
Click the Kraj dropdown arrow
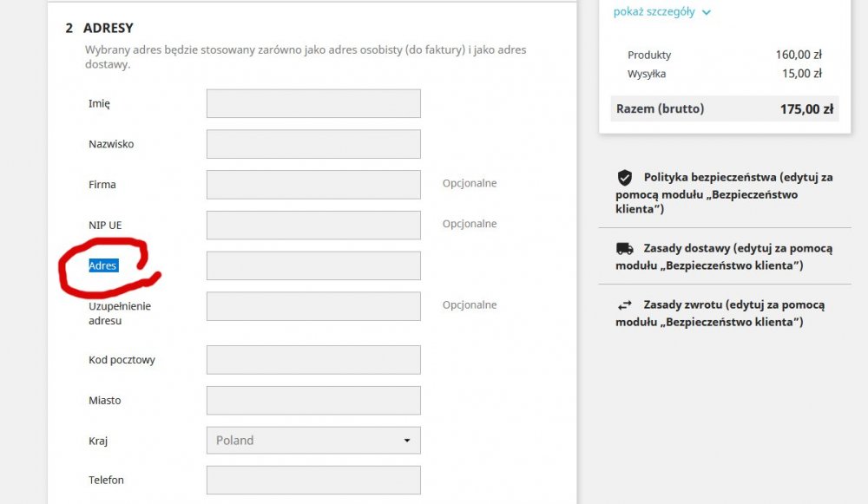(x=406, y=441)
